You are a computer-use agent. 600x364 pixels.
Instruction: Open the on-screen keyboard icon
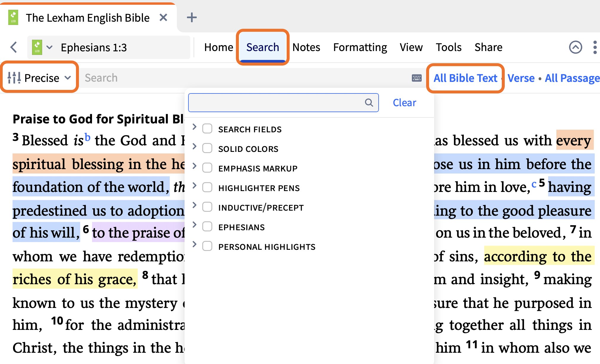[417, 78]
